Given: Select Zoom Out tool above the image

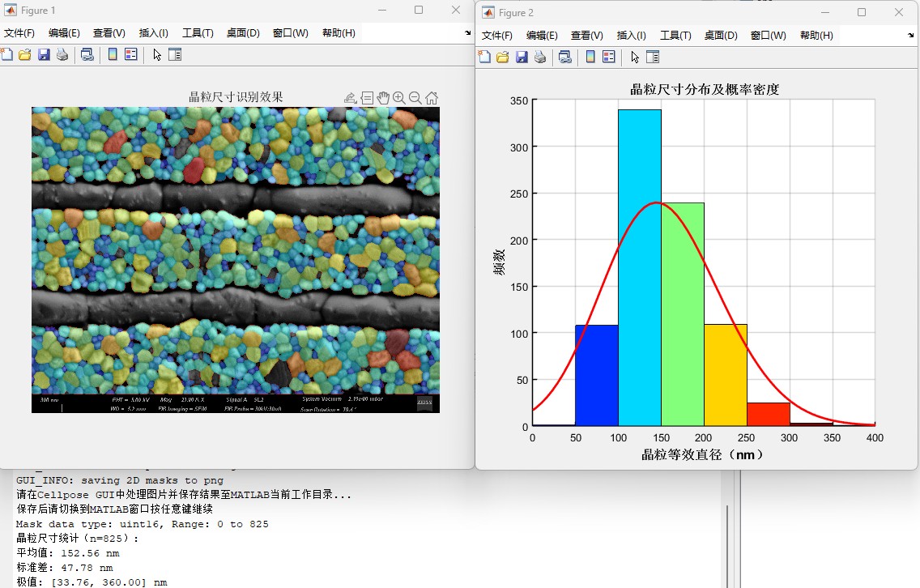Looking at the screenshot, I should click(415, 98).
